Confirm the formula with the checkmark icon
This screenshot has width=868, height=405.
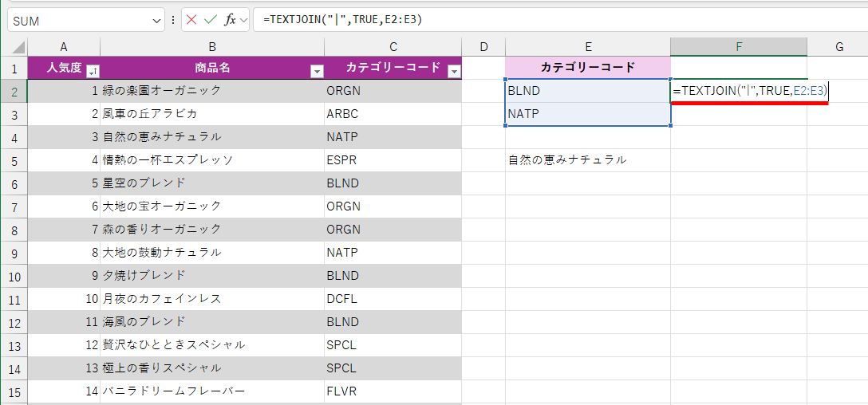pos(210,21)
